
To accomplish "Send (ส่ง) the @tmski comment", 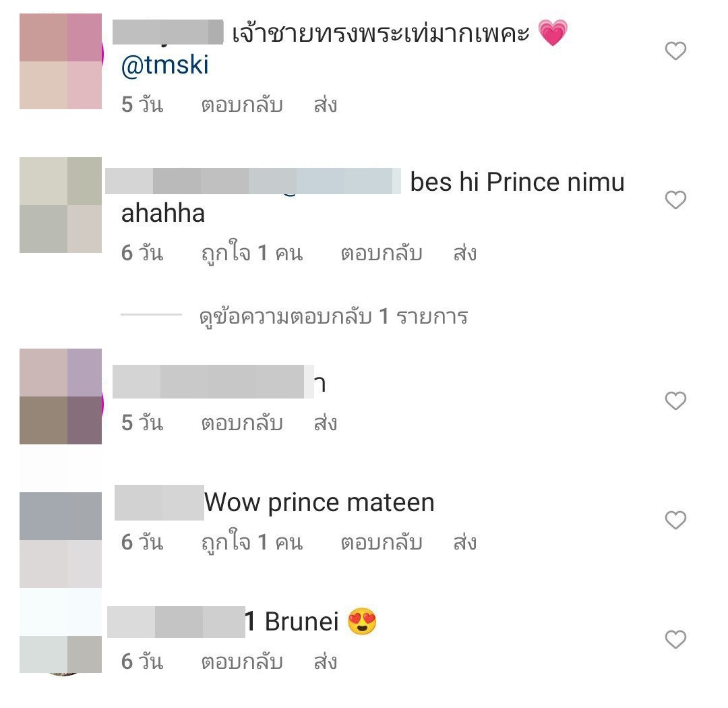I will pos(326,105).
